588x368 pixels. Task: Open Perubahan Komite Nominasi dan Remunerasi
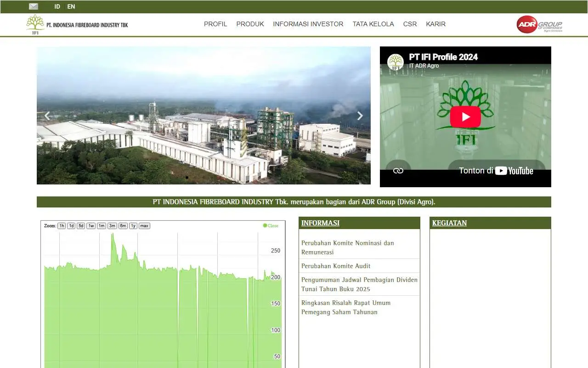(348, 247)
